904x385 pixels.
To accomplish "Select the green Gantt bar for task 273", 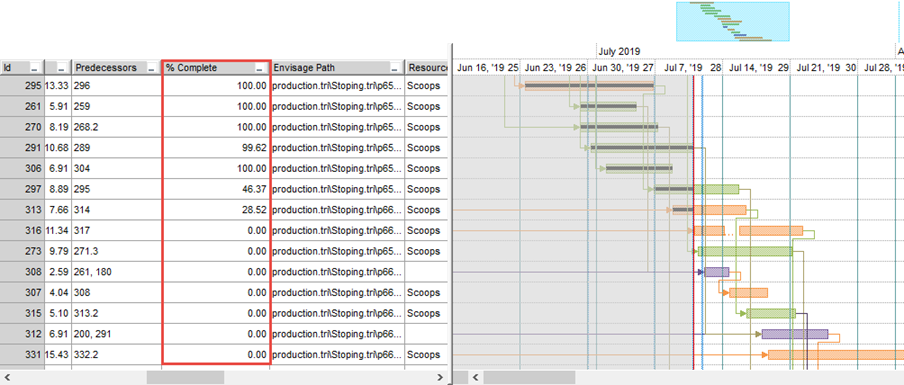I will click(745, 251).
